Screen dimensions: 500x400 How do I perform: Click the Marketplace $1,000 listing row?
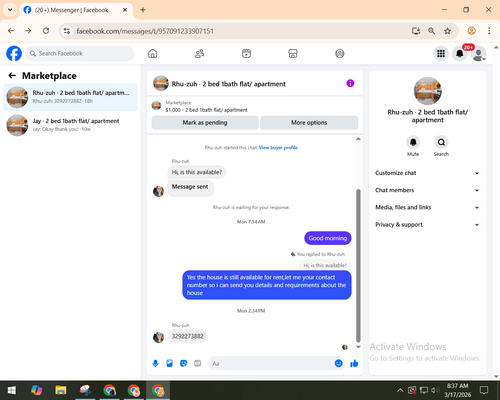(x=255, y=106)
